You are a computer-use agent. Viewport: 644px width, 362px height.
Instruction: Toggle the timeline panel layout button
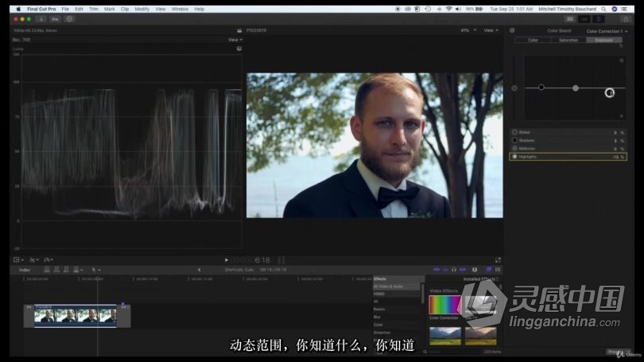point(584,19)
